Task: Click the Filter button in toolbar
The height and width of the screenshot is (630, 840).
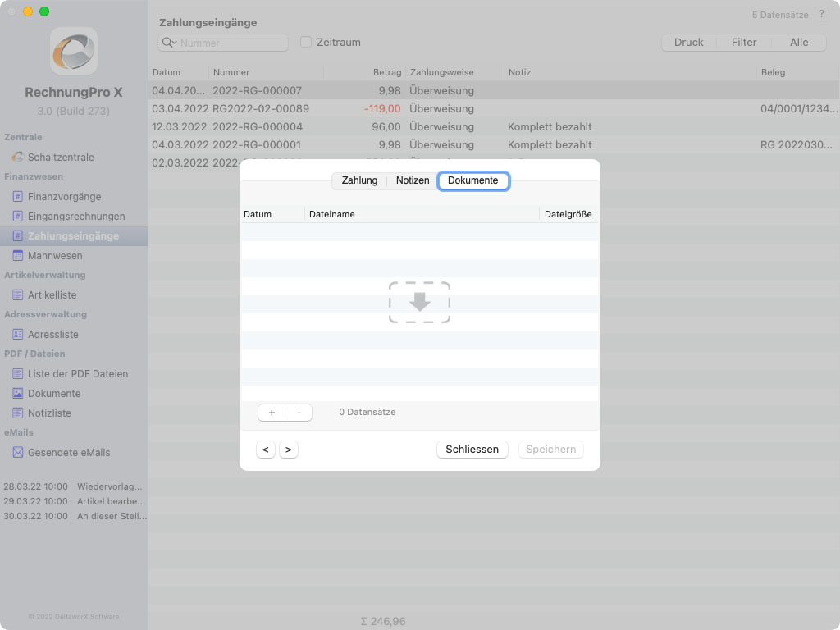Action: point(744,43)
